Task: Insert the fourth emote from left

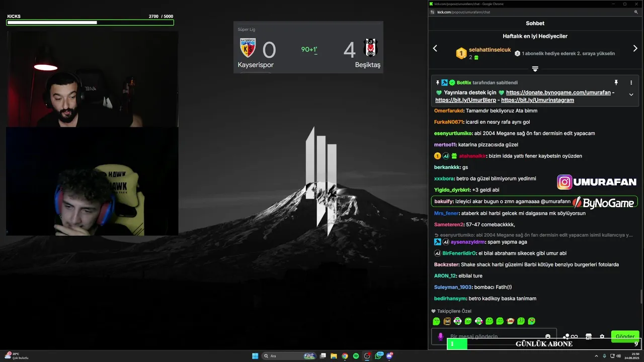Action: click(x=468, y=321)
